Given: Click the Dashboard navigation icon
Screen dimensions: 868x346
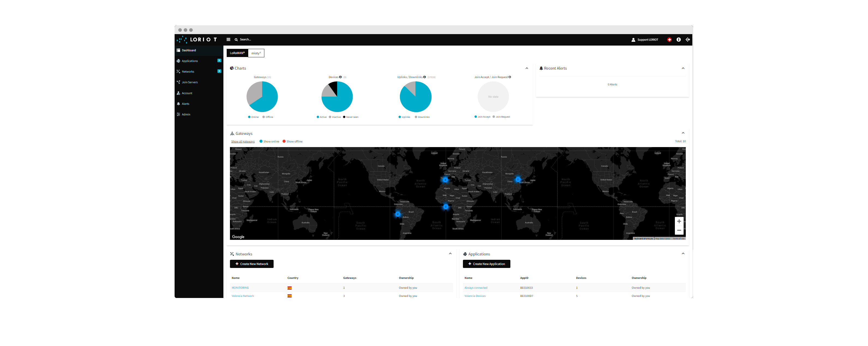Looking at the screenshot, I should [178, 50].
